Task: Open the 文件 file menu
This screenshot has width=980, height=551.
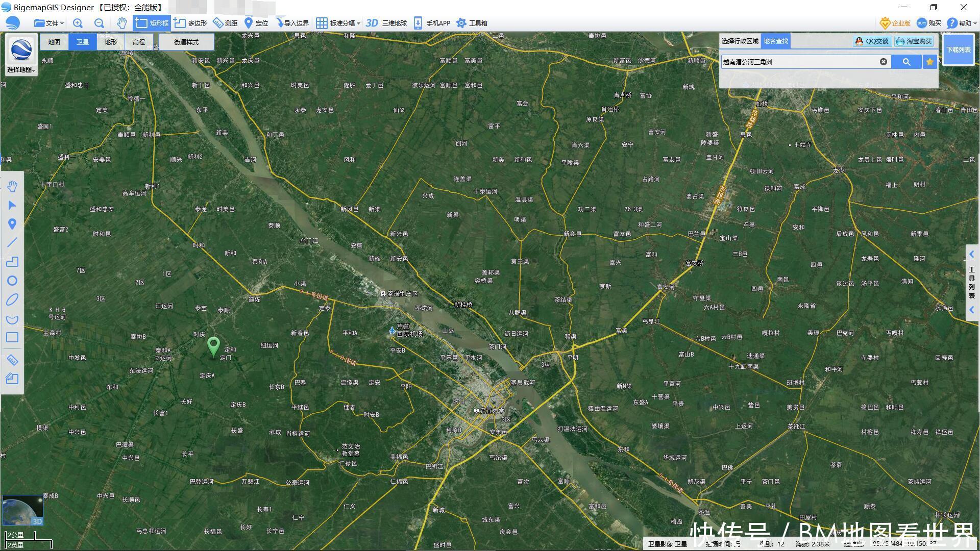Action: [x=48, y=23]
